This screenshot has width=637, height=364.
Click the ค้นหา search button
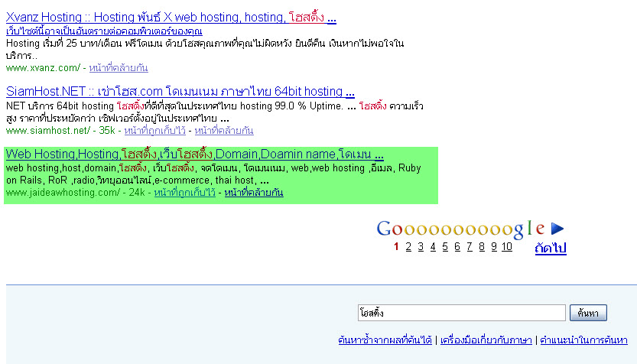point(588,313)
